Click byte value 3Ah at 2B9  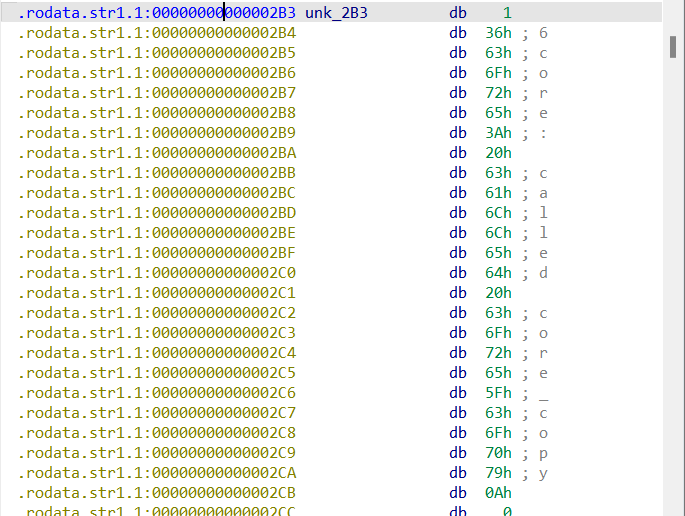[498, 133]
